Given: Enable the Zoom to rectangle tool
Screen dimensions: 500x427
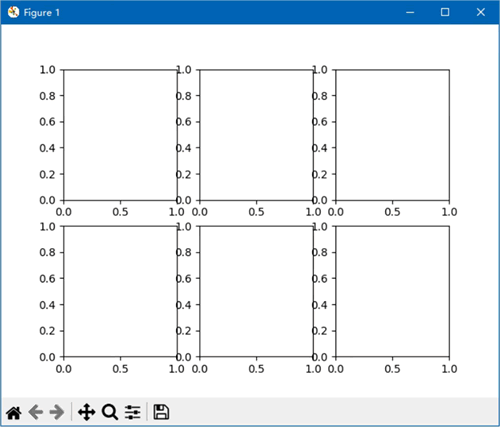Looking at the screenshot, I should (110, 412).
